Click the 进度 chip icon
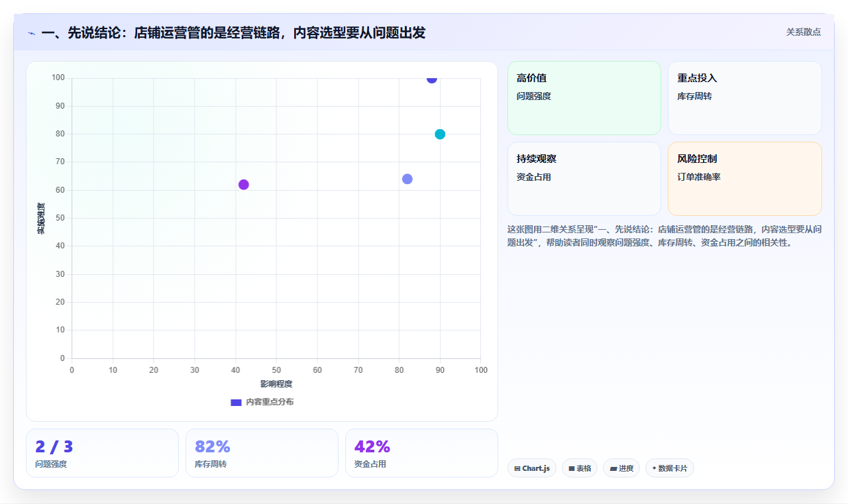Image resolution: width=848 pixels, height=504 pixels. click(x=613, y=469)
